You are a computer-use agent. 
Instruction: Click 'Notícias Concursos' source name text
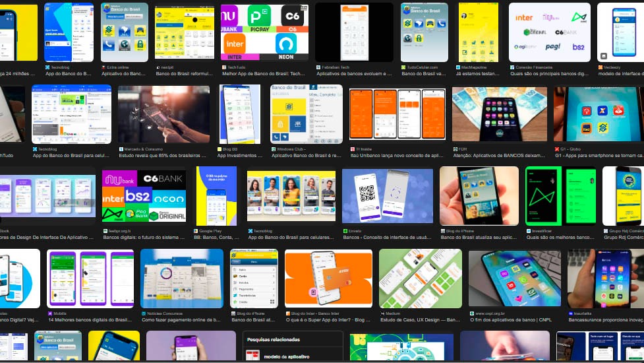[165, 313]
